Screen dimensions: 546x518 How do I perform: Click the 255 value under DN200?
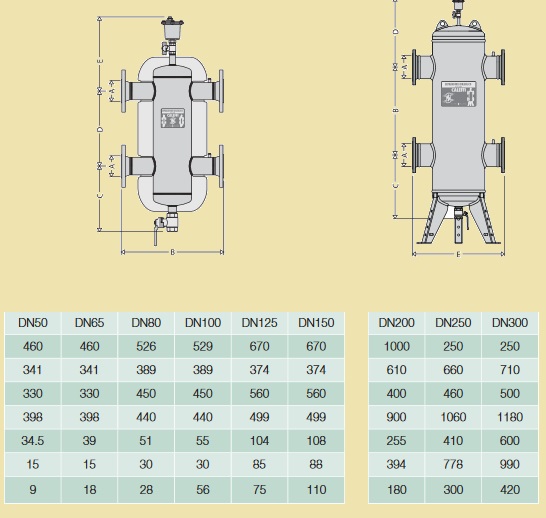[397, 441]
